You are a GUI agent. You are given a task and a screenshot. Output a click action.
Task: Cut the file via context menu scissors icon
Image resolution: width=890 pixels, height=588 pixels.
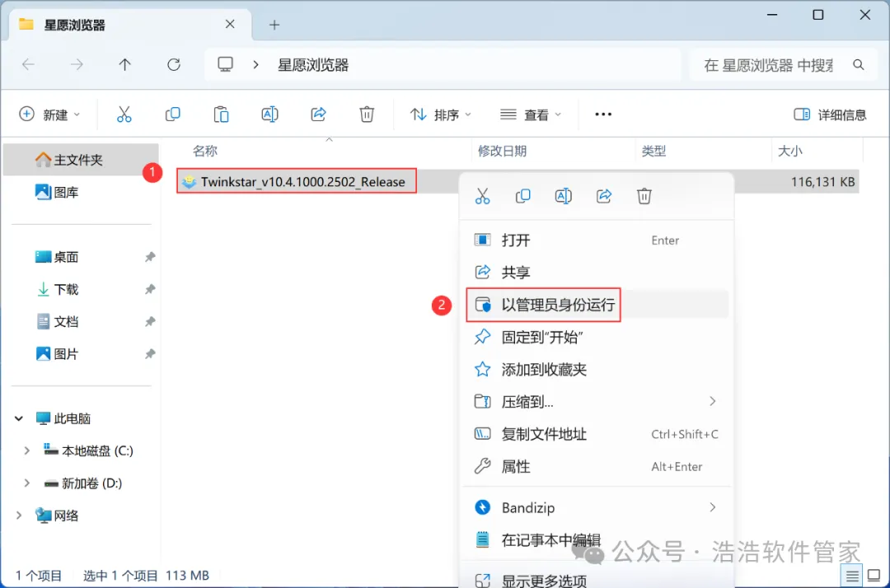482,196
